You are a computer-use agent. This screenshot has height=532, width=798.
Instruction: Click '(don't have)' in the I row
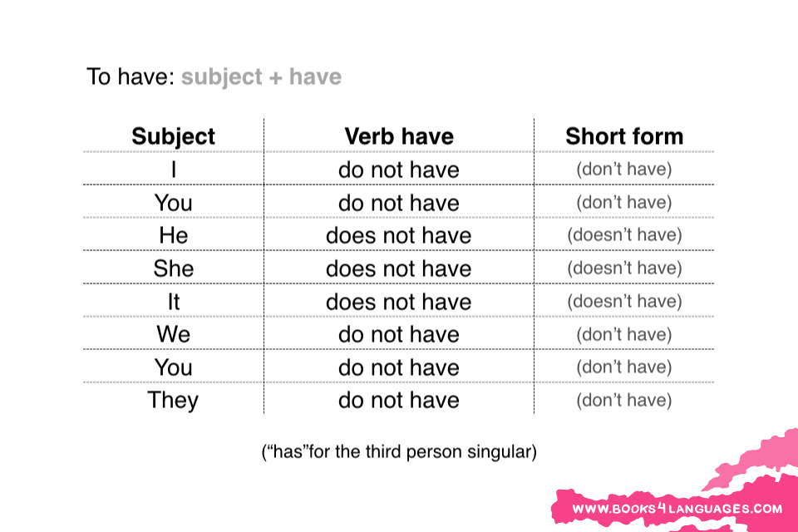[x=624, y=169]
